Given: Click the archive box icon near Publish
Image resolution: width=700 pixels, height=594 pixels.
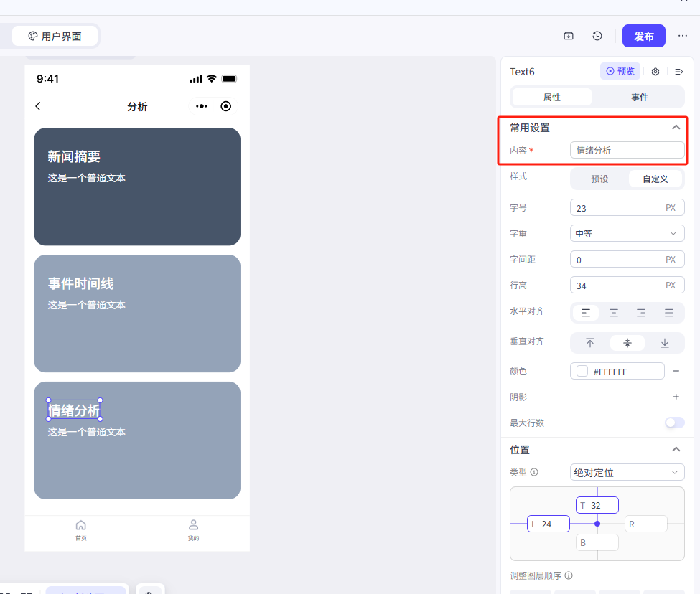Looking at the screenshot, I should [x=569, y=36].
